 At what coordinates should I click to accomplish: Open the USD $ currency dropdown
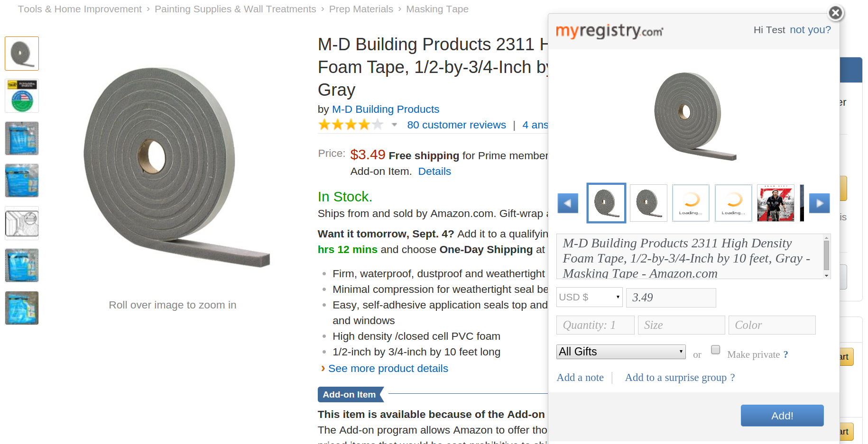pyautogui.click(x=589, y=297)
